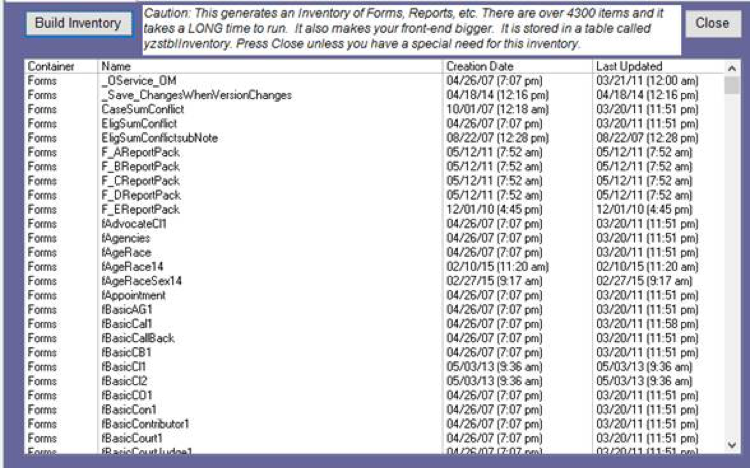Screen dimensions: 750x468
Task: Select the EligSumConflictsubNote entry
Action: [159, 137]
